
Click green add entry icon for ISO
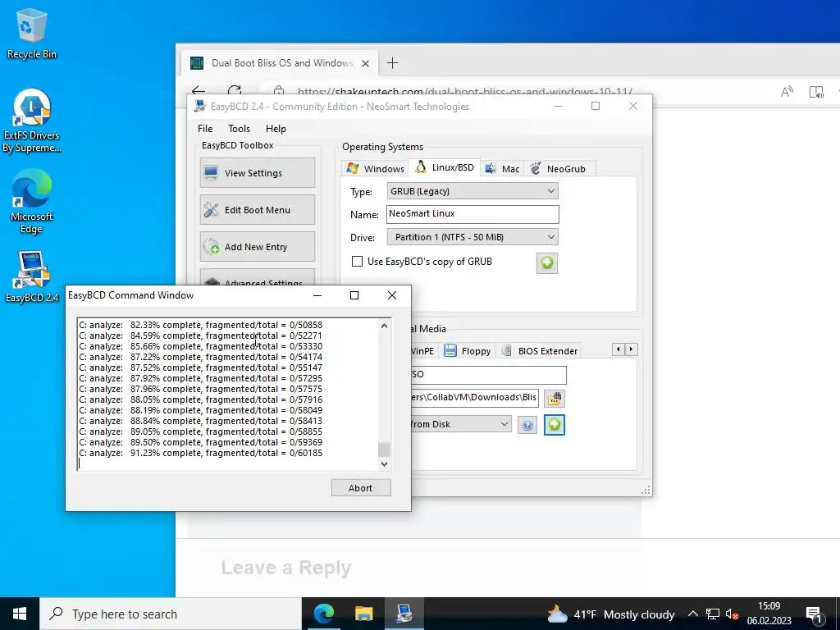coord(554,425)
